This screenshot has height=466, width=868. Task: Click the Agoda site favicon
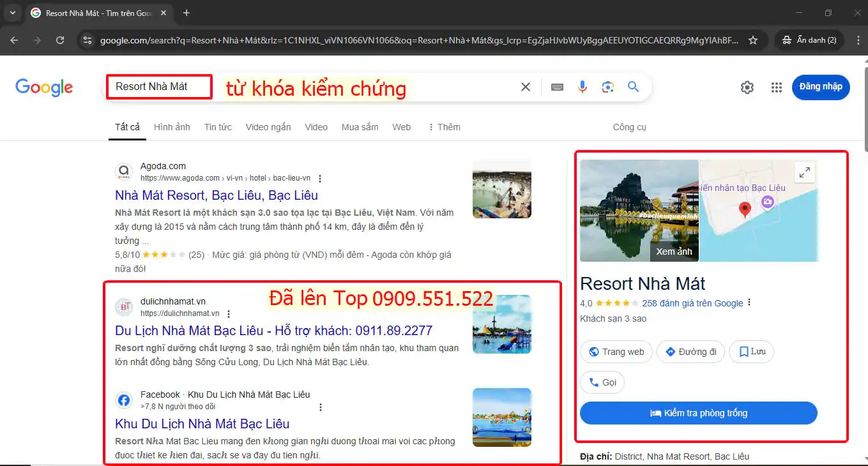pos(124,172)
